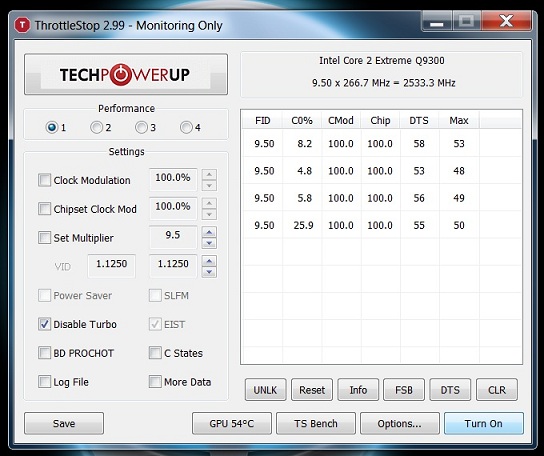
Task: Enable the Set Multiplier checkbox
Action: tap(44, 238)
